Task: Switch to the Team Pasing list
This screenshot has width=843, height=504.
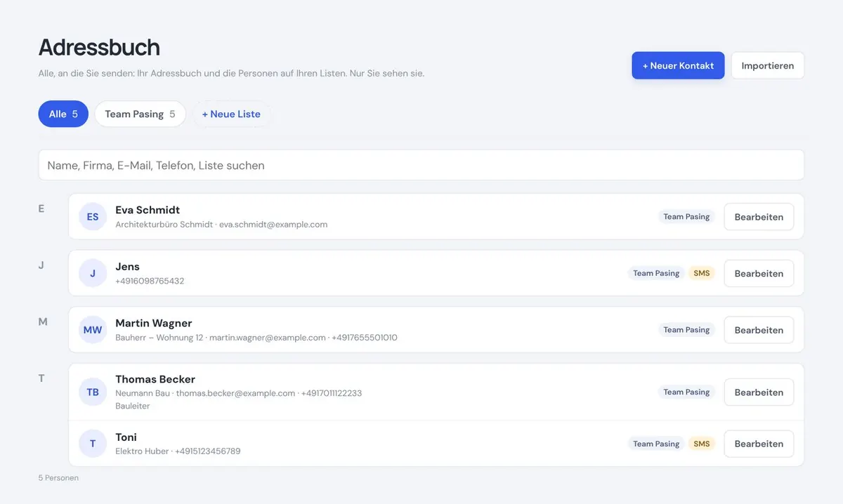Action: pyautogui.click(x=140, y=114)
